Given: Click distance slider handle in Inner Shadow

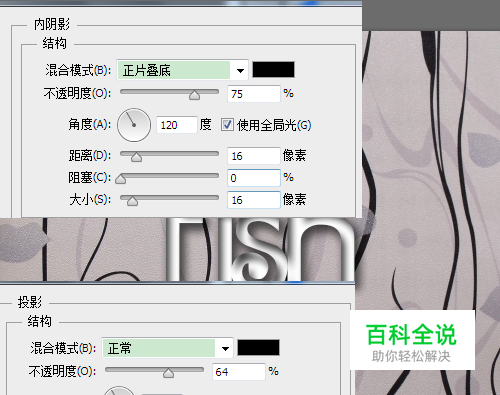Looking at the screenshot, I should coord(136,157).
